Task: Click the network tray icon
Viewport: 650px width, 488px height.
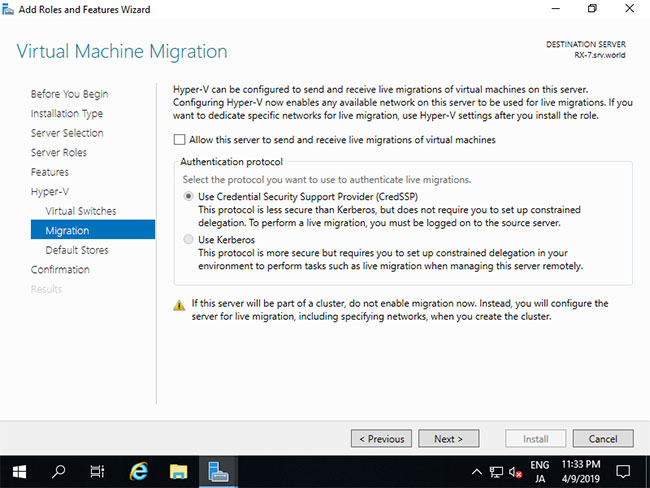Action: 496,472
